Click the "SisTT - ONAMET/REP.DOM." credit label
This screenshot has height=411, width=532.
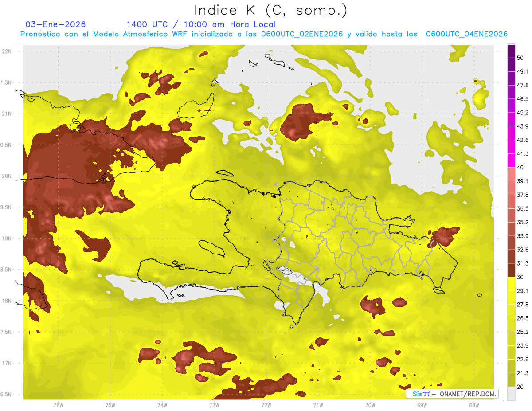452,394
